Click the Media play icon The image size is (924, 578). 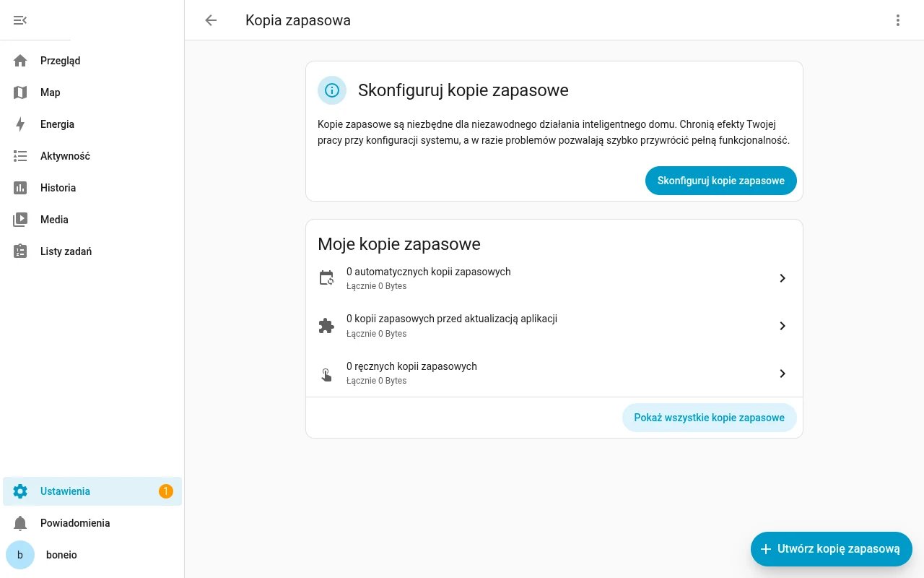[x=20, y=220]
